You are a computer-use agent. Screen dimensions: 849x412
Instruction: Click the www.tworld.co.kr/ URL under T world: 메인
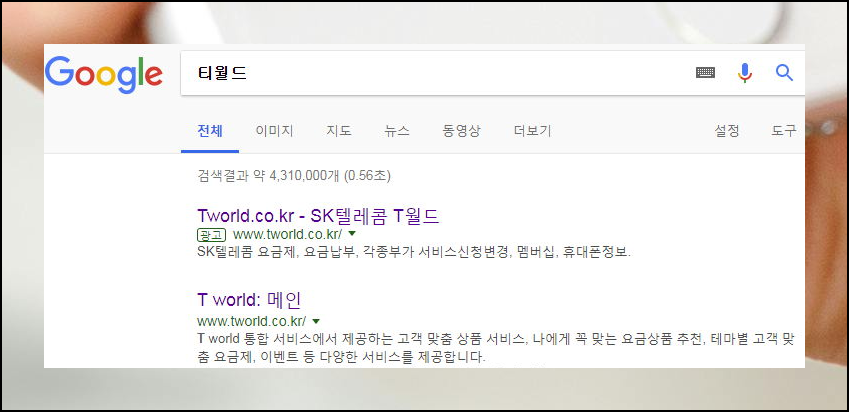click(252, 321)
